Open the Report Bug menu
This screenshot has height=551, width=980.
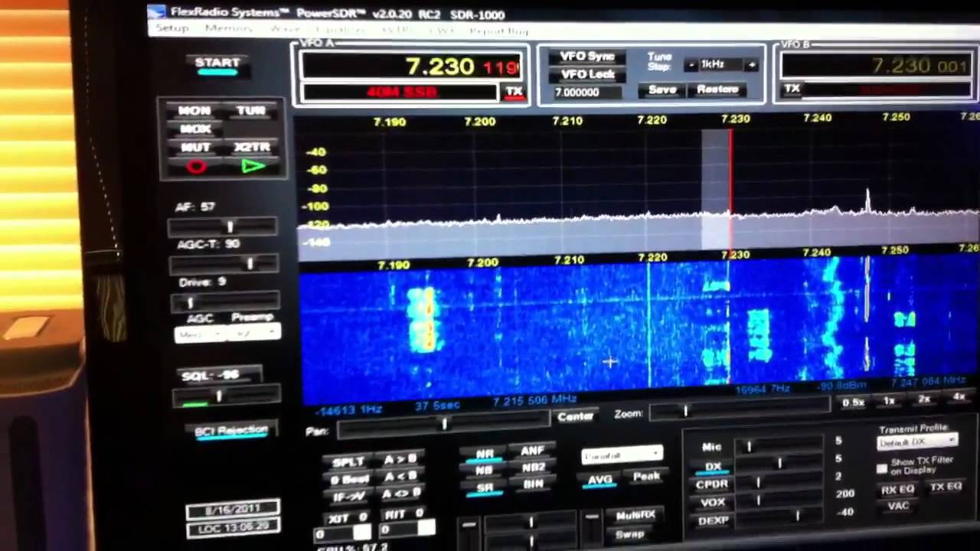pos(499,31)
